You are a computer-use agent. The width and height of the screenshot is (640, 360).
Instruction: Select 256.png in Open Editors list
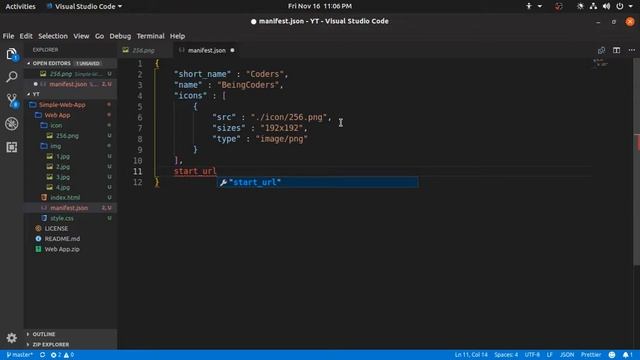[70, 74]
